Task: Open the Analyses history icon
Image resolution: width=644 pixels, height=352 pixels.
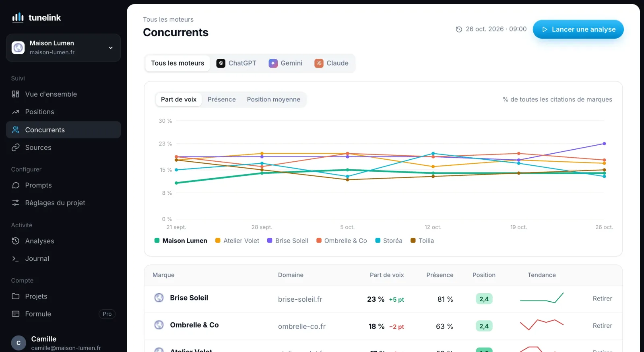Action: (x=16, y=241)
